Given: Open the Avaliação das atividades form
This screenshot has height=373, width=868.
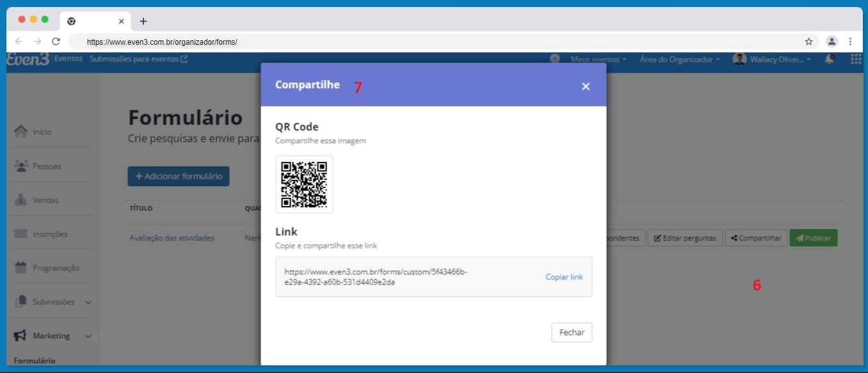Looking at the screenshot, I should tap(172, 238).
